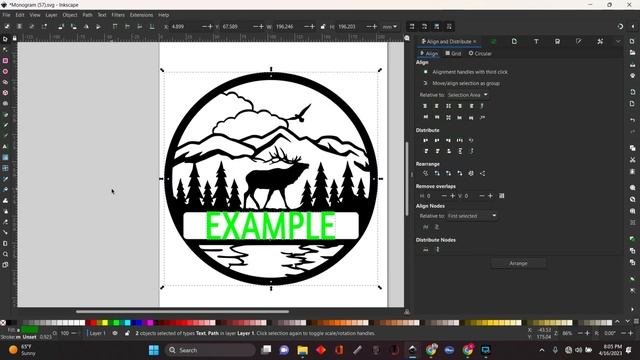Open Text and Font dialog tab icon
640x360 pixels.
[x=536, y=41]
